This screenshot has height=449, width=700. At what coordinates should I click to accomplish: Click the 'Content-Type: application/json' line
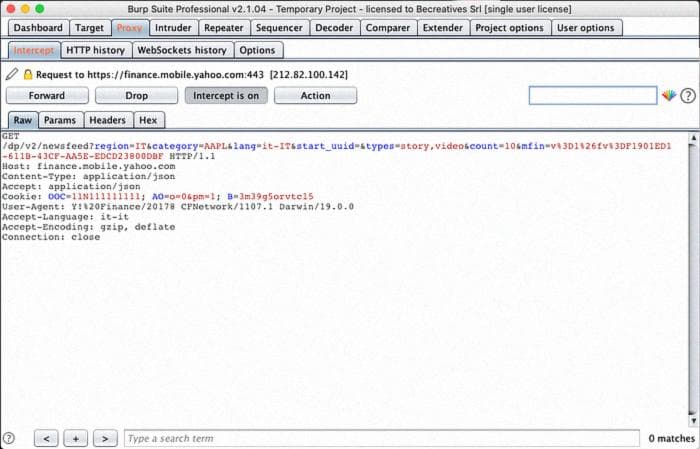coord(88,176)
